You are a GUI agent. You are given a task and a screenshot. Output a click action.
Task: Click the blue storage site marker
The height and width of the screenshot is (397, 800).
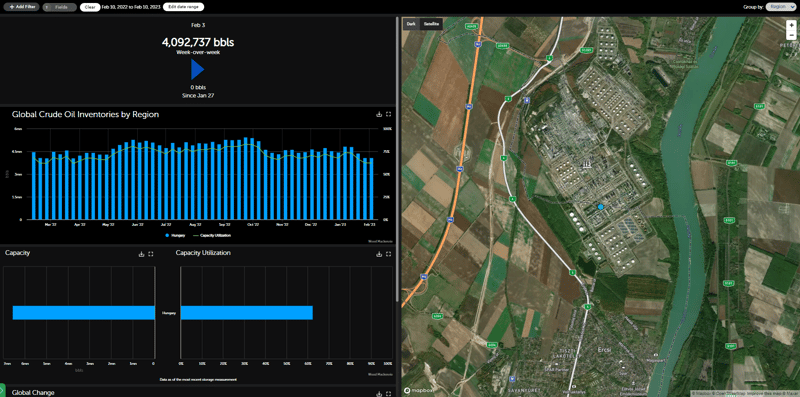tap(601, 207)
